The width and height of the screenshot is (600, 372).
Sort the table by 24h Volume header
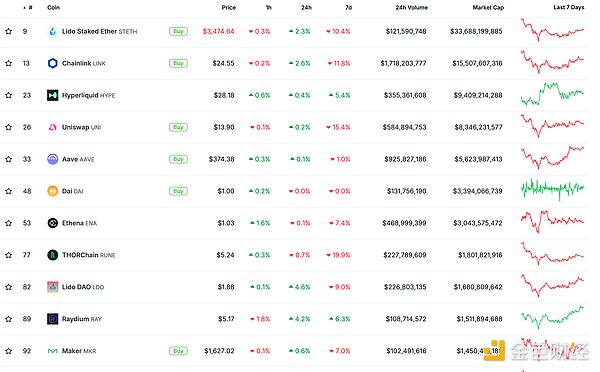coord(411,7)
